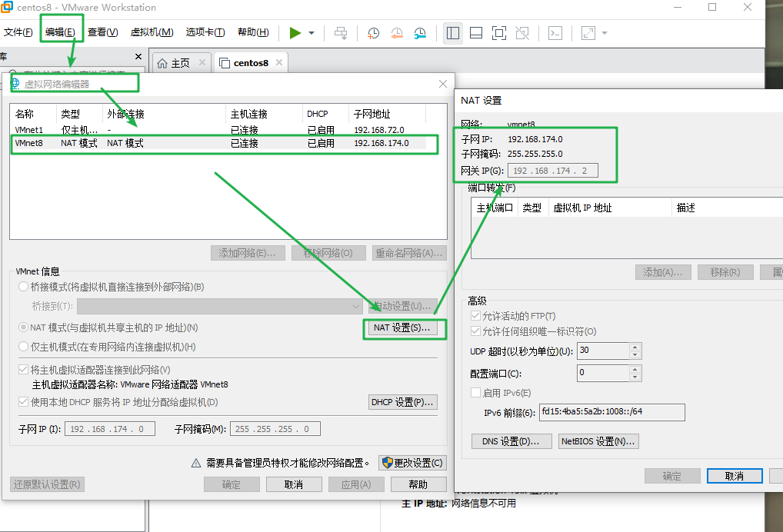
Task: Increase the UDP 超时 value
Action: point(635,347)
